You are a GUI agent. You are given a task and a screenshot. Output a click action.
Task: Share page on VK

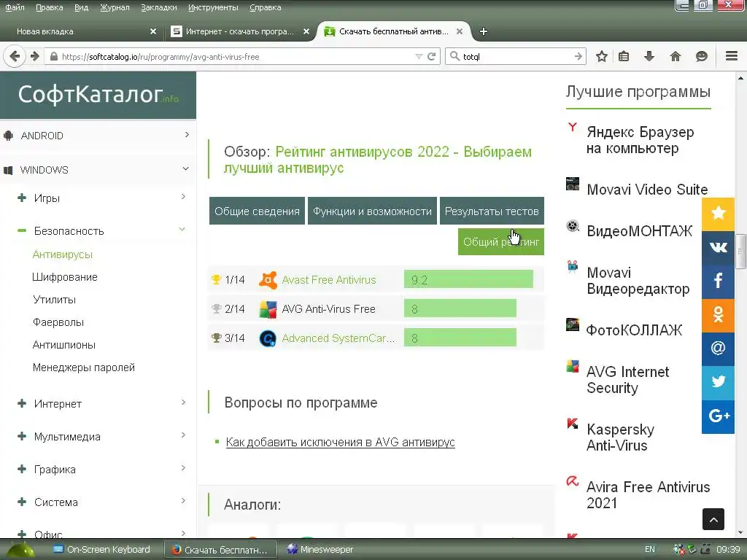tap(718, 247)
